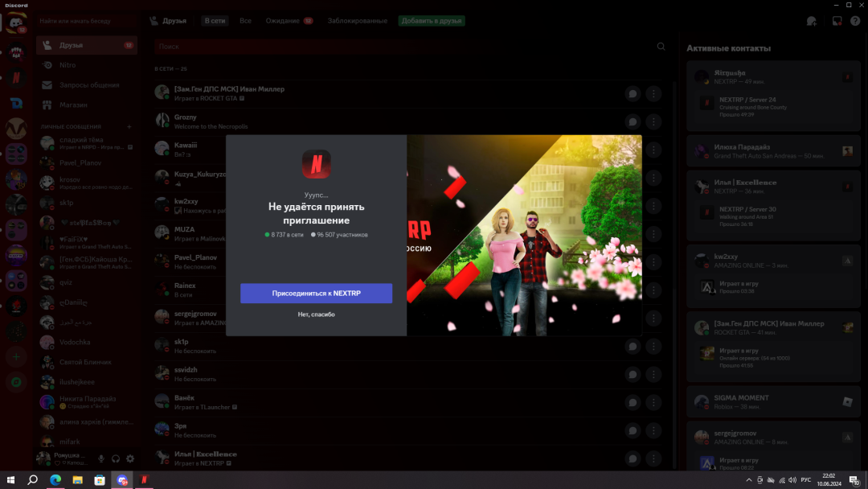Switch to the 'Все' friends tab
Screen dimensions: 868x489
click(245, 20)
